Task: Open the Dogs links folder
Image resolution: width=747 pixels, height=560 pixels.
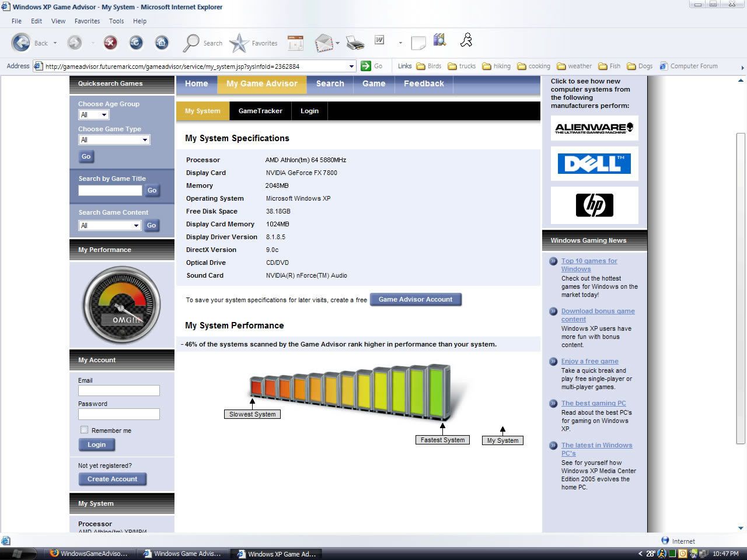Action: tap(640, 66)
